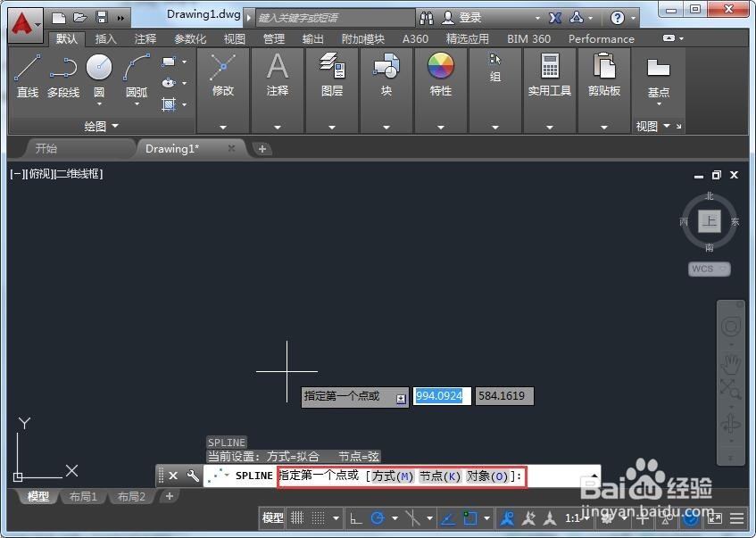Screen dimensions: 756x538
Task: Toggle 2D object snap in status bar
Action: tap(470, 518)
